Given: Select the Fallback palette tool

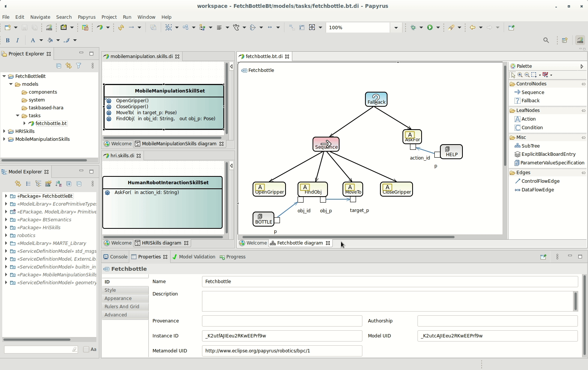Looking at the screenshot, I should coord(530,101).
